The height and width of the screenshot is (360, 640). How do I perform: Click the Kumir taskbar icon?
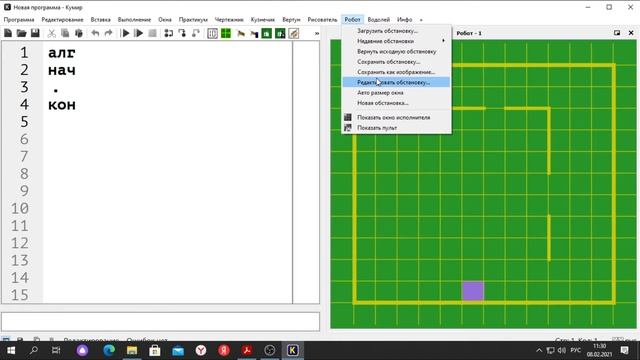(293, 350)
